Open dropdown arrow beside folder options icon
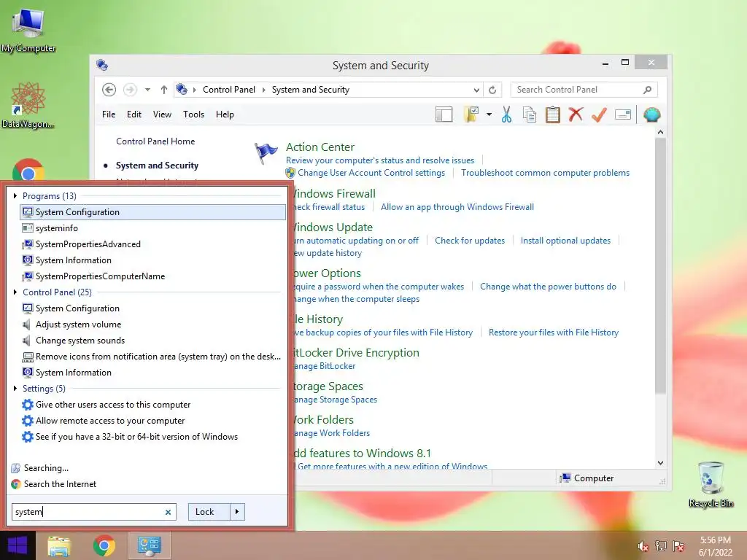This screenshot has height=560, width=747. pyautogui.click(x=489, y=114)
